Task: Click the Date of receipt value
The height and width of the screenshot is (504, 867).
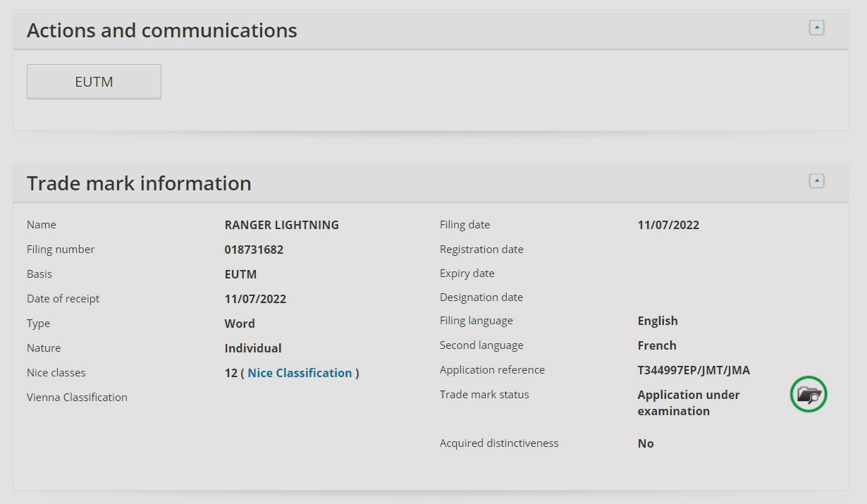Action: point(255,299)
